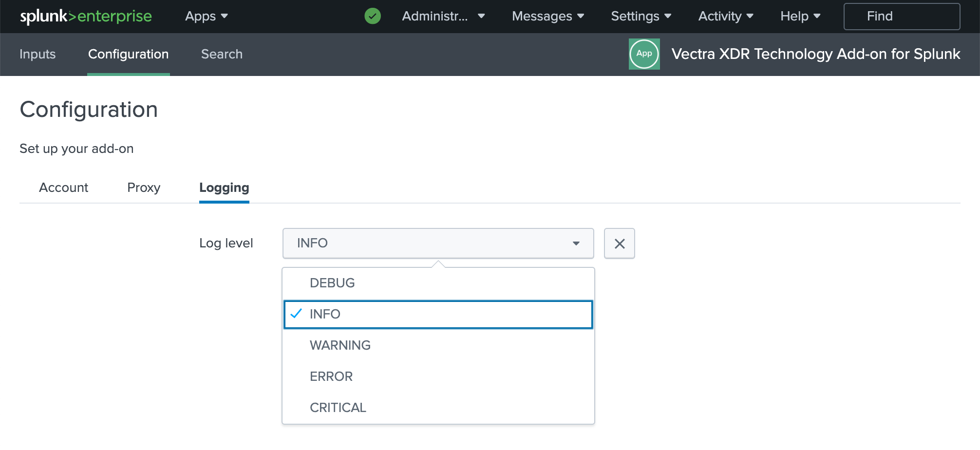Select CRITICAL log level
This screenshot has width=980, height=450.
tap(338, 408)
